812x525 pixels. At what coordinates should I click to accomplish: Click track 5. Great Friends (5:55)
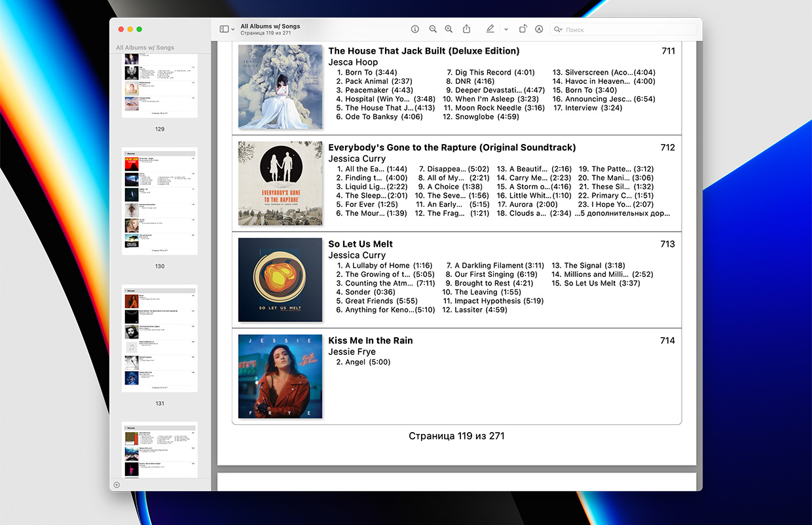tap(377, 301)
